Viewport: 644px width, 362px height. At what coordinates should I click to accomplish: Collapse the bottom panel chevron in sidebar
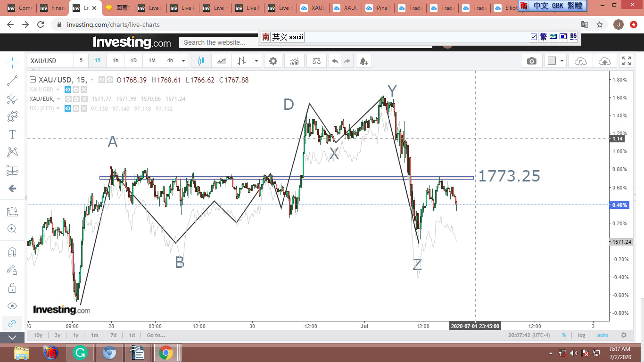tap(13, 337)
